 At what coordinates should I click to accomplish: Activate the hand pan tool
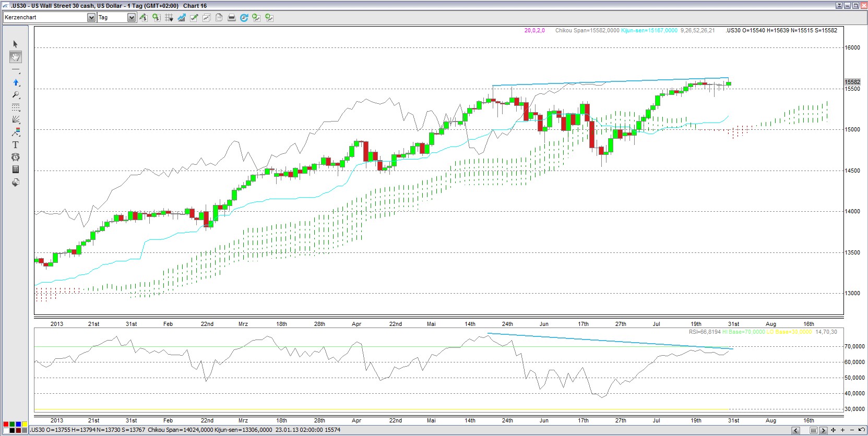click(x=15, y=57)
